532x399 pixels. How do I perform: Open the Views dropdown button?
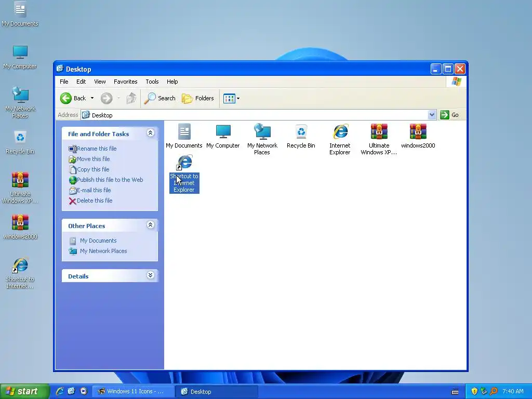[231, 98]
